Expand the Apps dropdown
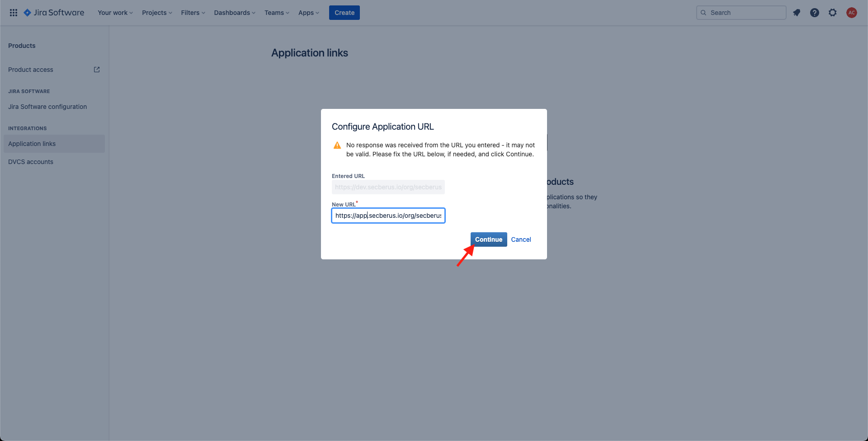Viewport: 868px width, 441px height. tap(309, 13)
